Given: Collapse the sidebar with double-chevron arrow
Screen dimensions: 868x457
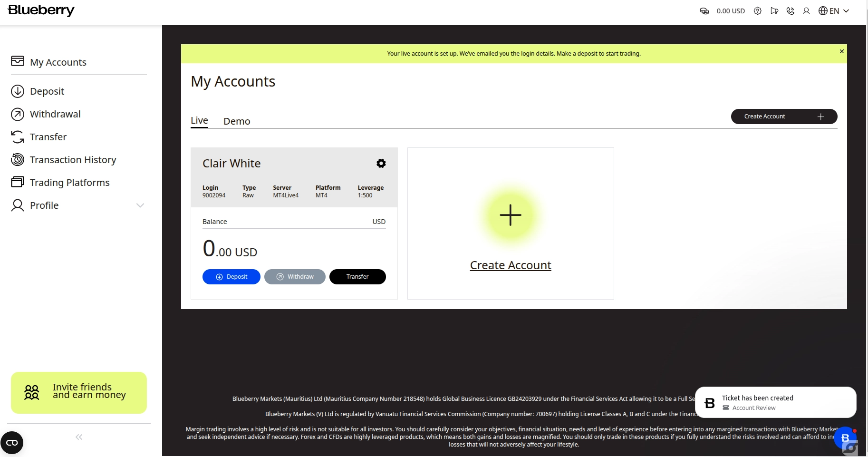Looking at the screenshot, I should pos(79,437).
